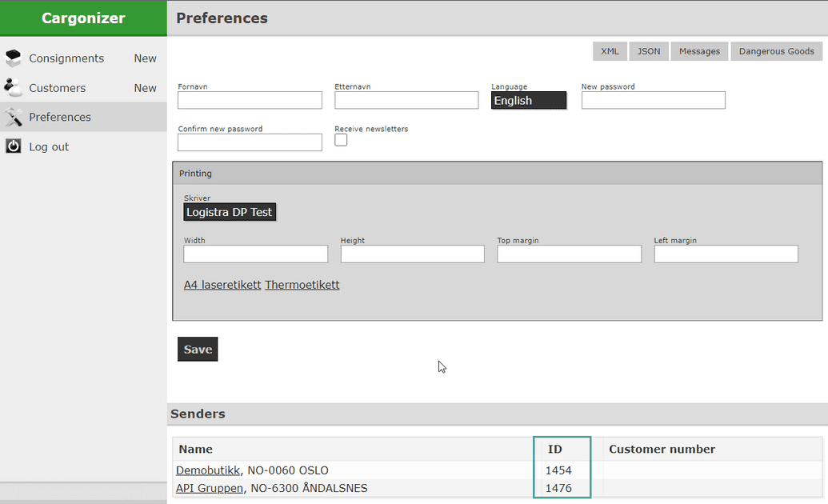This screenshot has height=504, width=828.
Task: Click the Thermoetikett link
Action: click(302, 285)
